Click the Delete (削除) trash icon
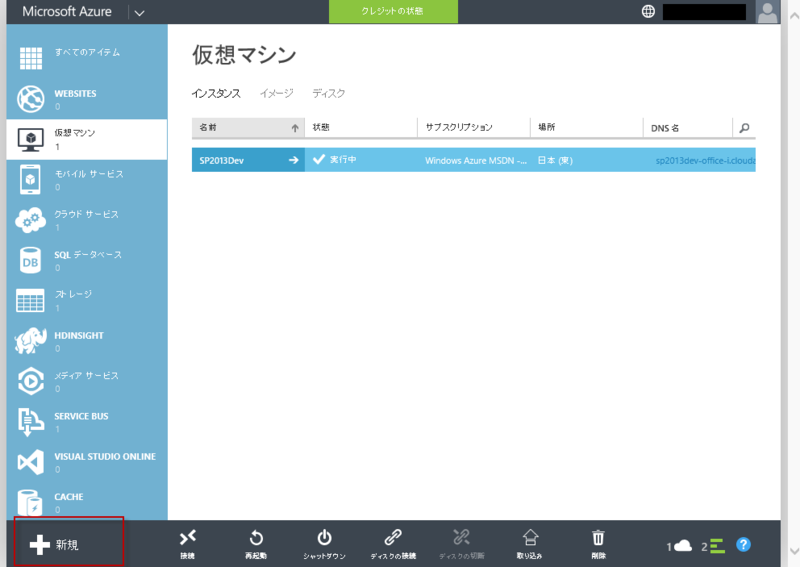The image size is (800, 567). tap(598, 537)
